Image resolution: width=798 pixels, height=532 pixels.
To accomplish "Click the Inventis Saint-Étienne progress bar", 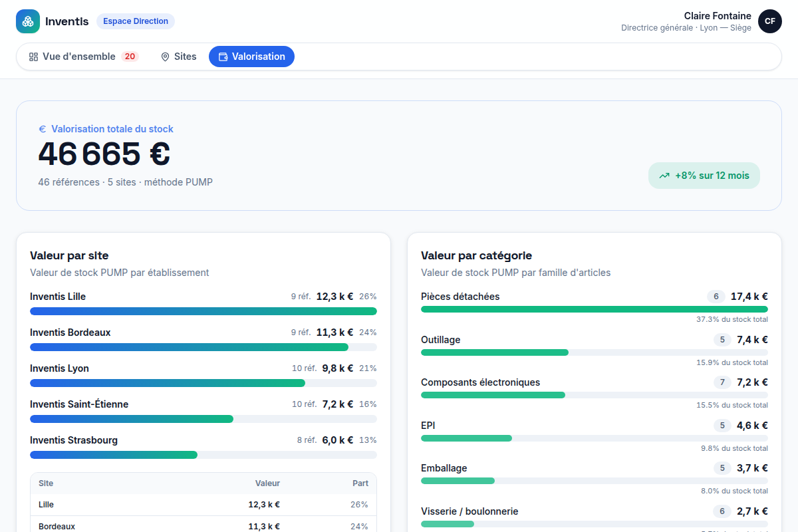I will 203,419.
